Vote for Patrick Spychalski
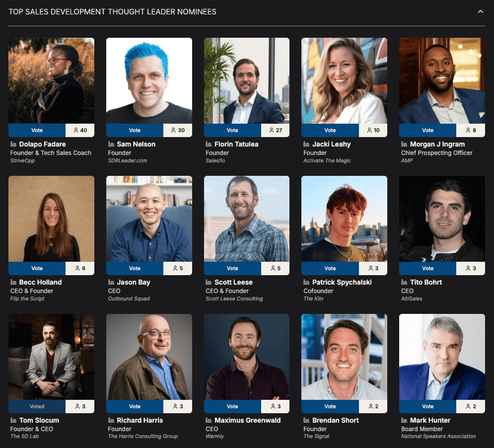The image size is (494, 448). pos(330,268)
